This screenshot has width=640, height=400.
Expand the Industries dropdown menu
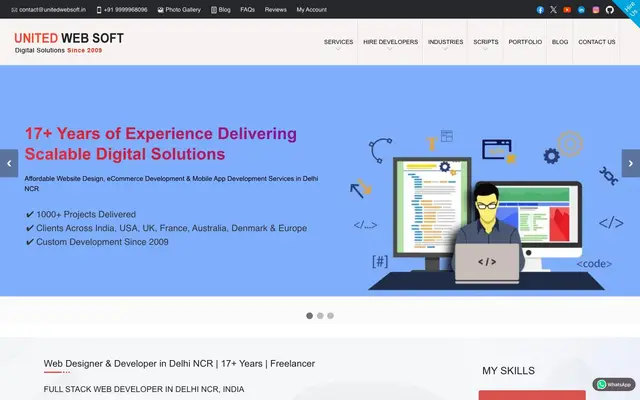445,42
